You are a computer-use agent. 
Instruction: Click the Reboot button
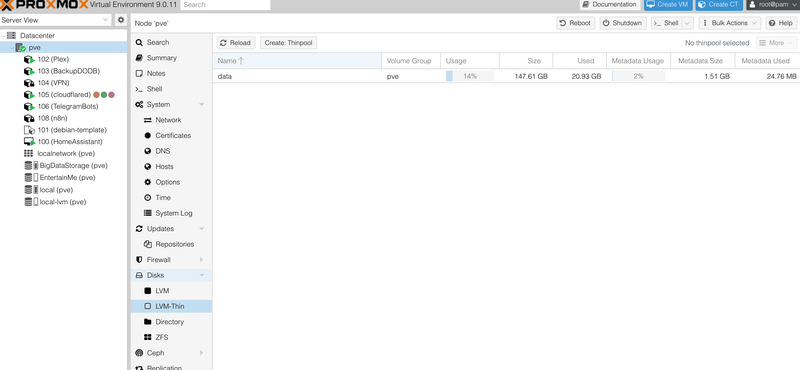pyautogui.click(x=576, y=23)
